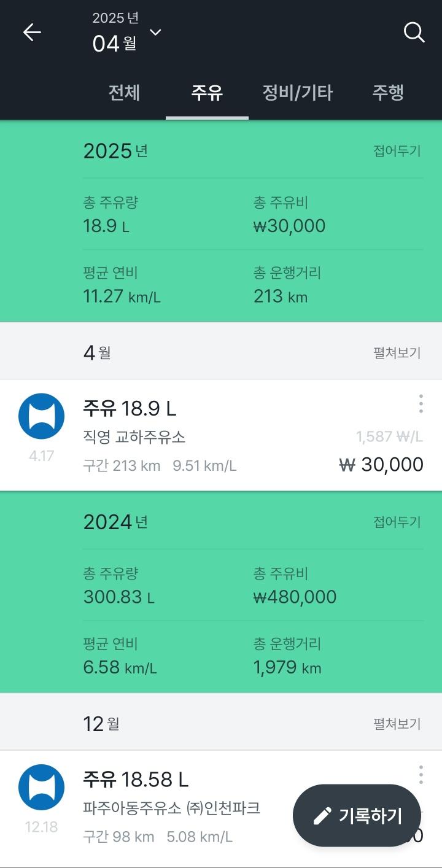Image resolution: width=442 pixels, height=868 pixels.
Task: Tap the back arrow icon
Action: click(32, 33)
